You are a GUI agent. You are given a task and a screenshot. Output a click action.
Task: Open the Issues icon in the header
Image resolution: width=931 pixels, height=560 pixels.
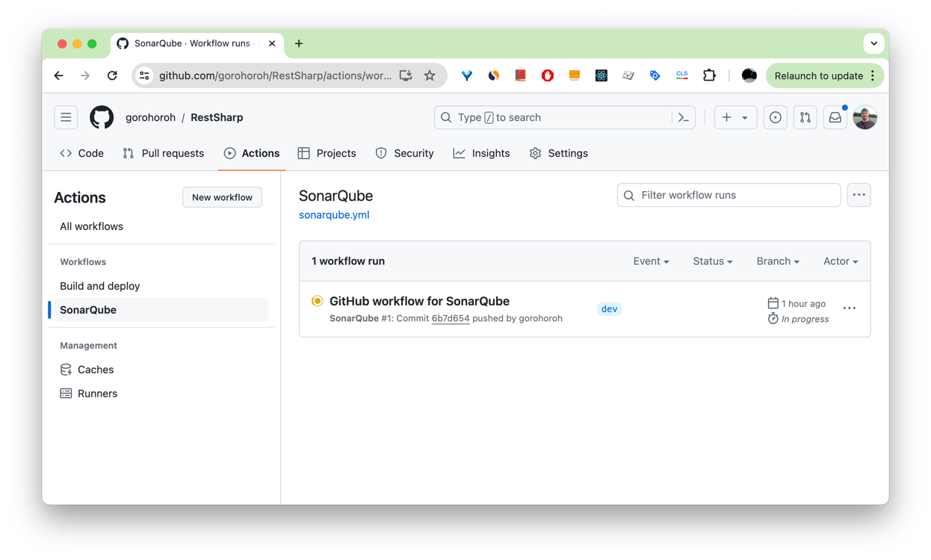[775, 117]
